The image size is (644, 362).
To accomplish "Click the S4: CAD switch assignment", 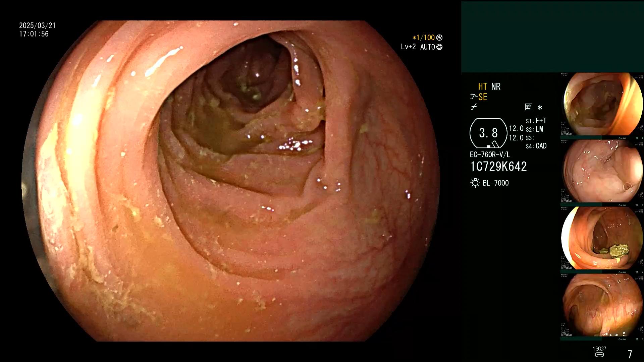I will [x=536, y=146].
